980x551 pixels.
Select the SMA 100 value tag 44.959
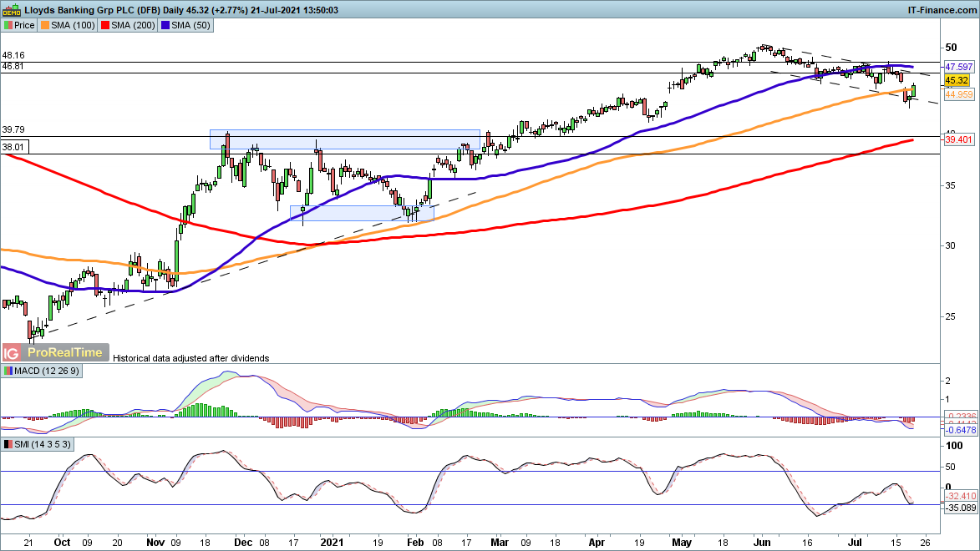(x=959, y=94)
